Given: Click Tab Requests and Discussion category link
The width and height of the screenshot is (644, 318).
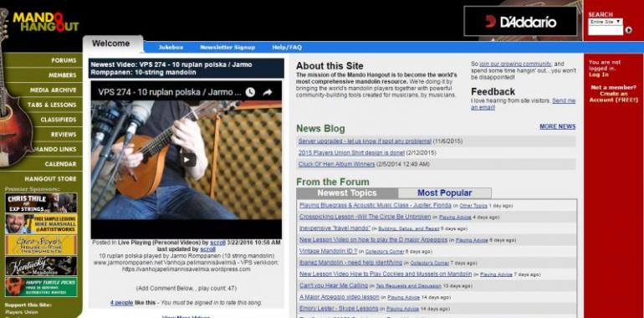Looking at the screenshot, I should (408, 286).
